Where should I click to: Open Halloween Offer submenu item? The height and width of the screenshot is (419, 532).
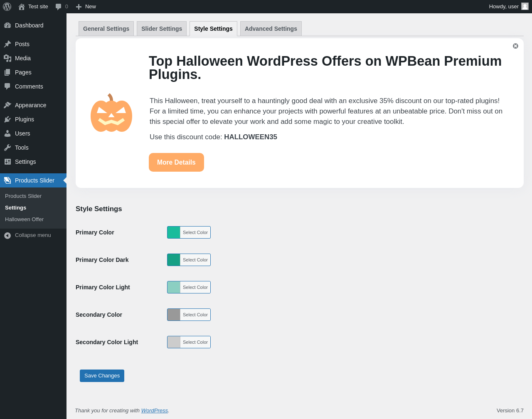[x=24, y=219]
